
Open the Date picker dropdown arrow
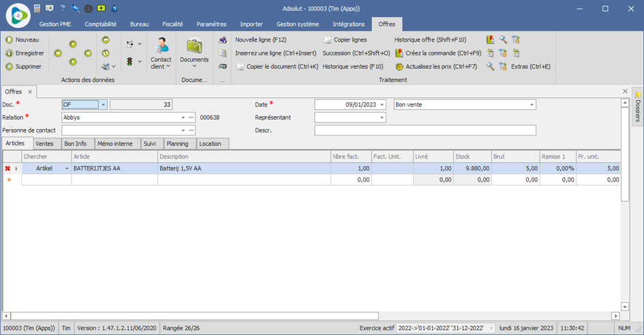point(382,105)
